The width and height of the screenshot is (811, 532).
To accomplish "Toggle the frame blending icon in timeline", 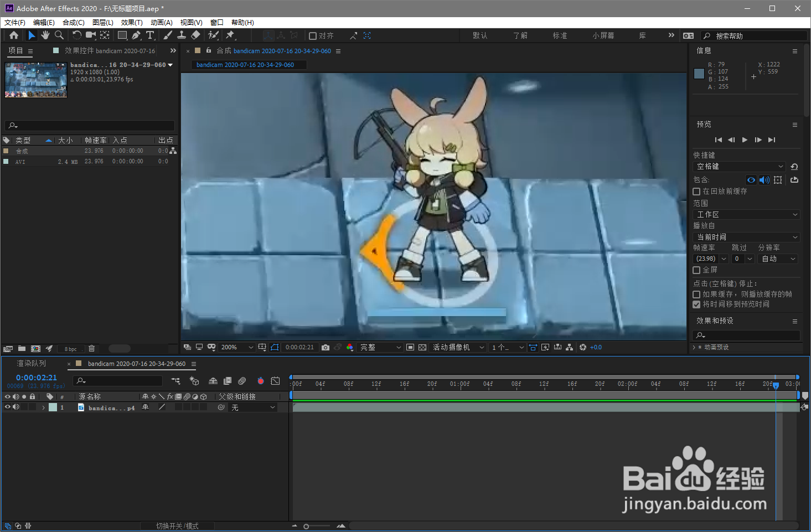I will coord(228,381).
